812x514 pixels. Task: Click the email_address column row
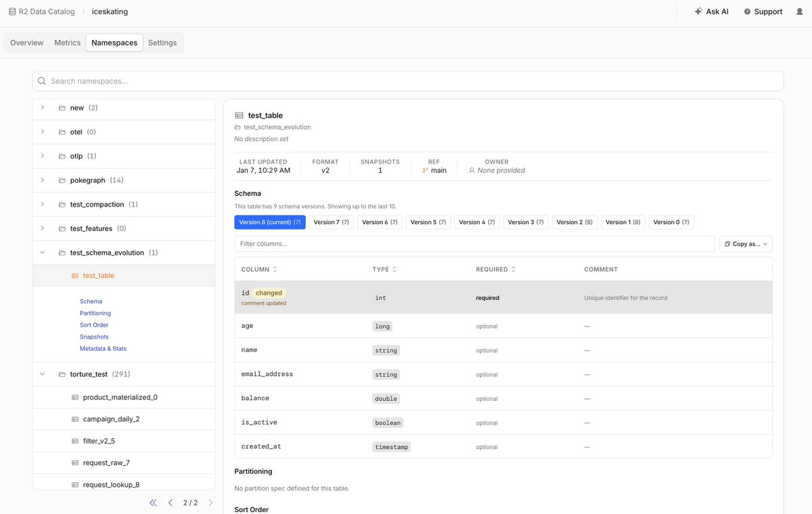tap(503, 374)
